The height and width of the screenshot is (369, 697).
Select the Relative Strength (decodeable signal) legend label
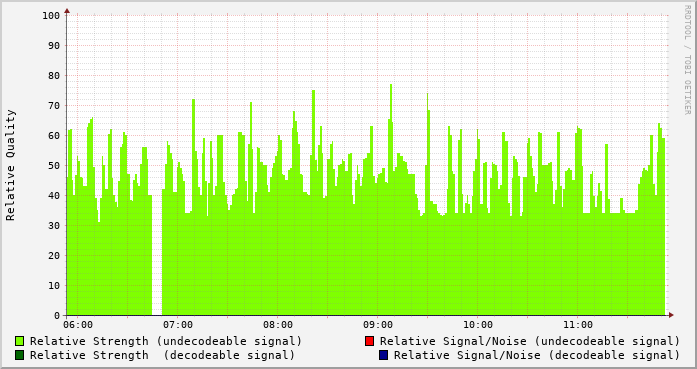(x=162, y=355)
